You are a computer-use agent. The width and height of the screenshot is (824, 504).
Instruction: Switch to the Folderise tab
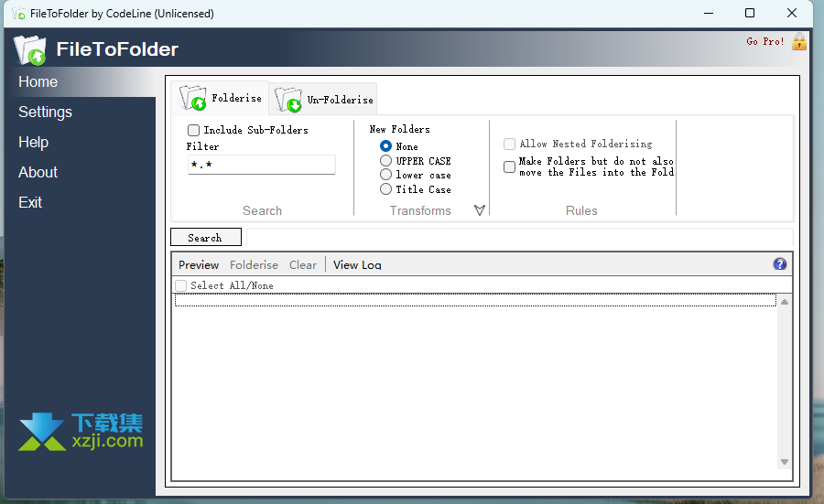click(221, 98)
